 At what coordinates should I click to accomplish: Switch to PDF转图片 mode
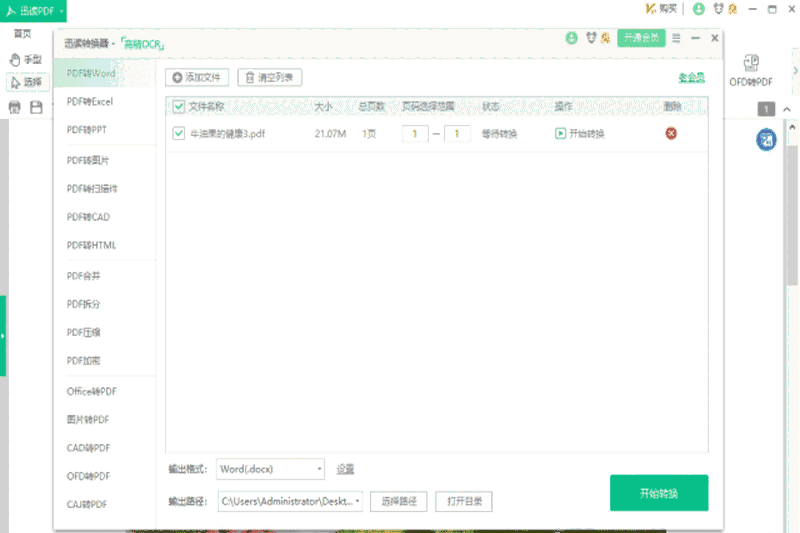tap(88, 160)
